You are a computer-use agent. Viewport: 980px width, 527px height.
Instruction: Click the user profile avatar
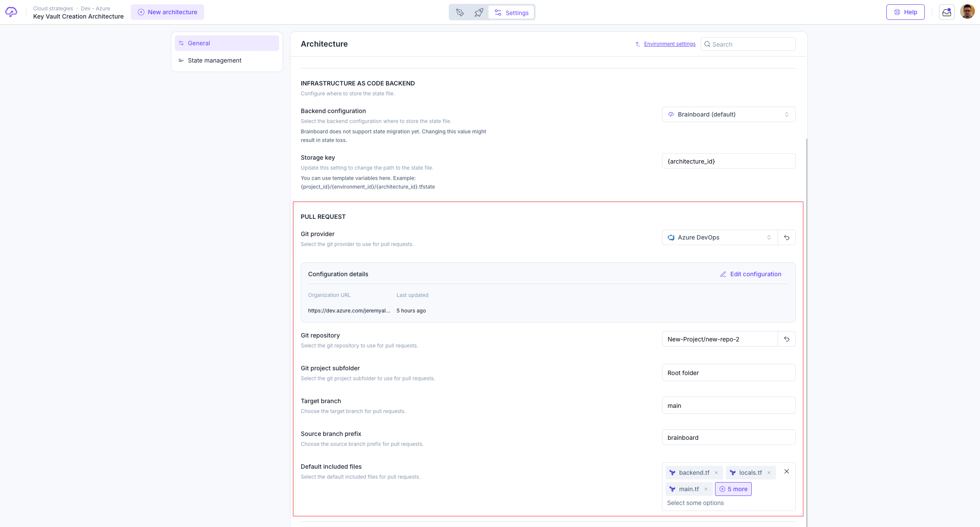pyautogui.click(x=967, y=12)
